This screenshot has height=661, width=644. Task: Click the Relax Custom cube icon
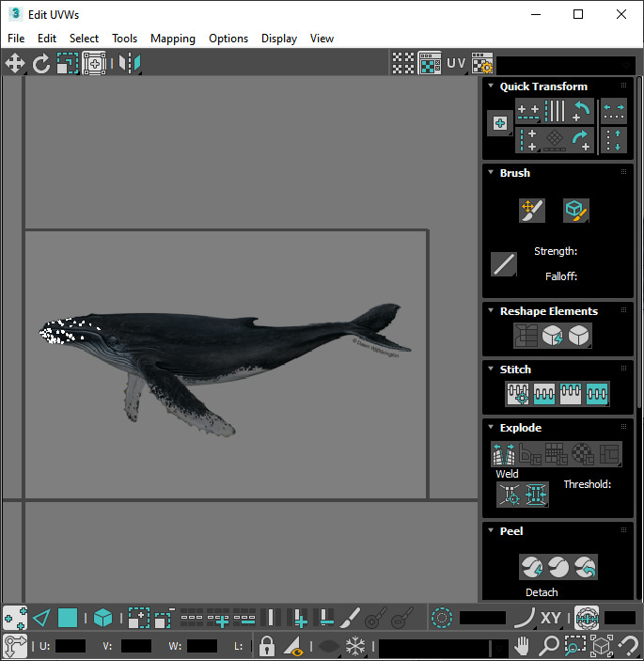[x=579, y=336]
